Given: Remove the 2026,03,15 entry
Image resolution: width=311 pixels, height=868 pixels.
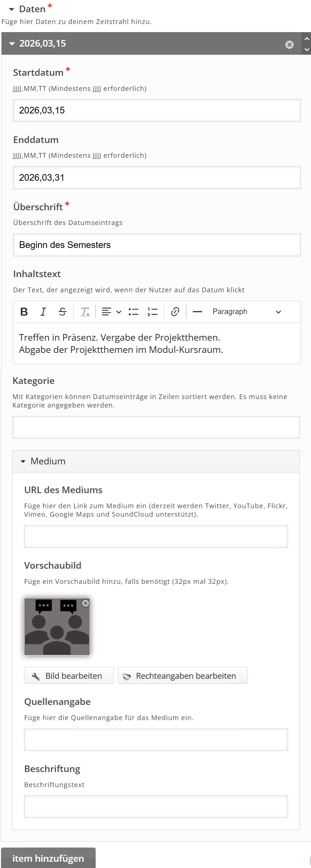Looking at the screenshot, I should [290, 45].
